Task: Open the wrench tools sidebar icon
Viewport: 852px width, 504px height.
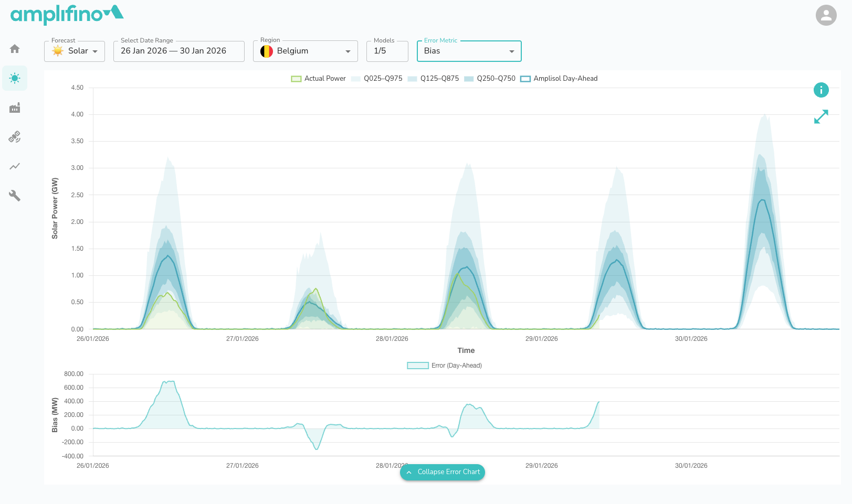Action: (x=15, y=196)
